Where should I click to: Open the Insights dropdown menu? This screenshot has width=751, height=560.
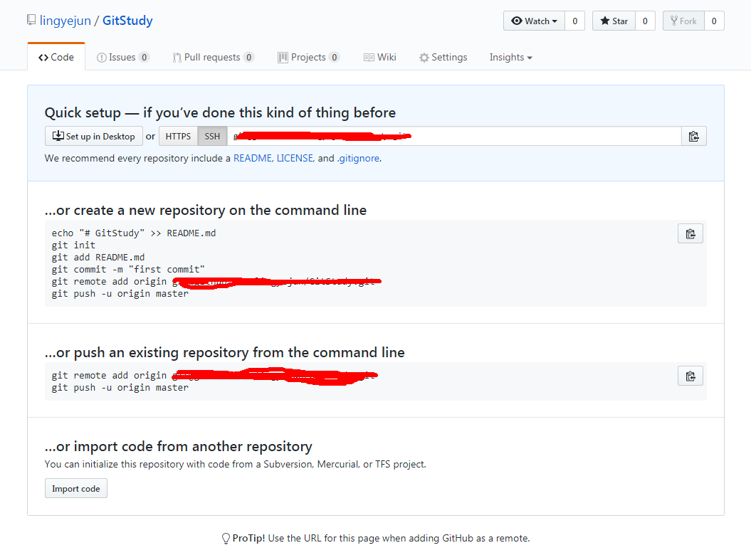click(x=510, y=58)
